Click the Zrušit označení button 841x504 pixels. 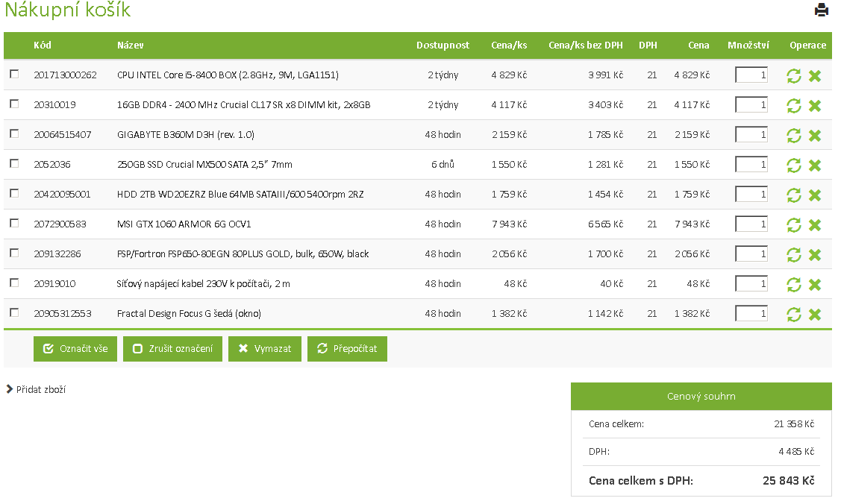pos(172,349)
